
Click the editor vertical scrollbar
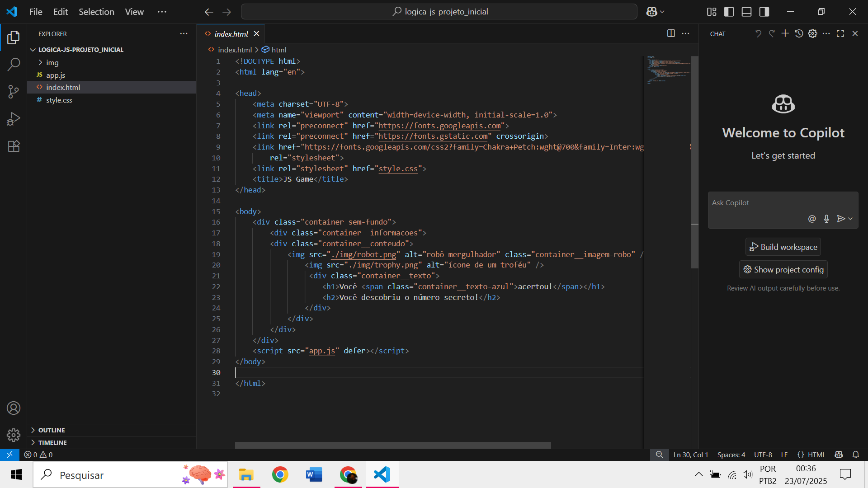click(x=695, y=162)
